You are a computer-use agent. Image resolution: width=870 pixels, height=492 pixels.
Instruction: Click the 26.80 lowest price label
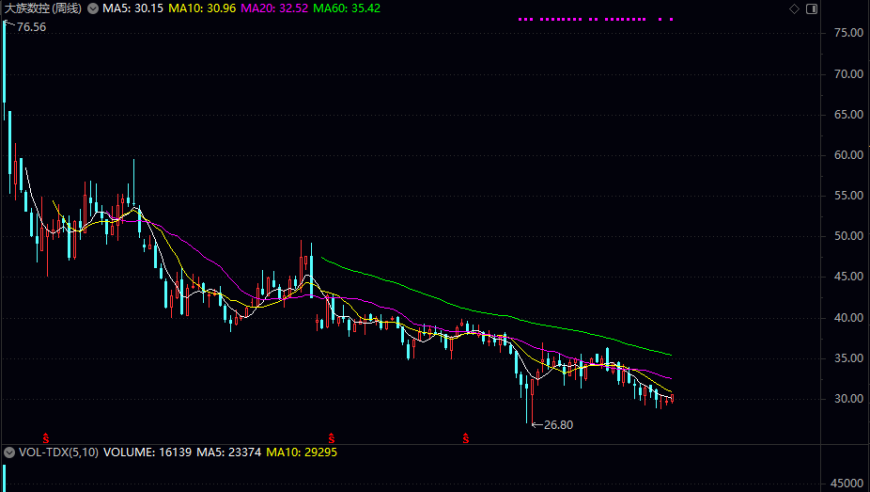556,425
